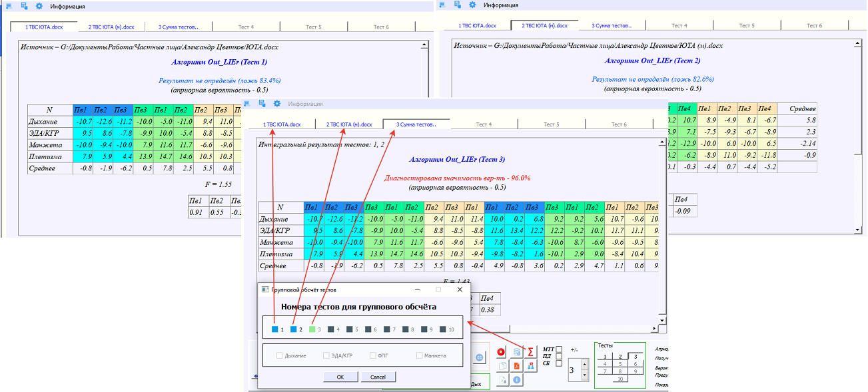
Task: Decrease the +/- spinner value with down arrow
Action: pyautogui.click(x=585, y=376)
